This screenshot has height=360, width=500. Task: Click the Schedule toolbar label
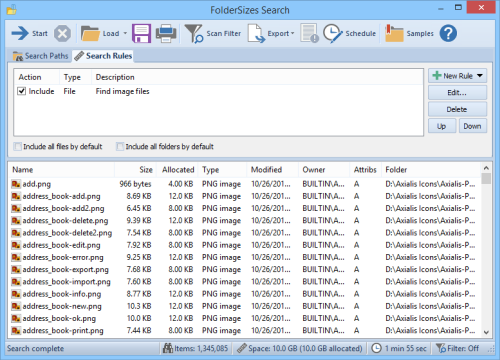point(360,34)
